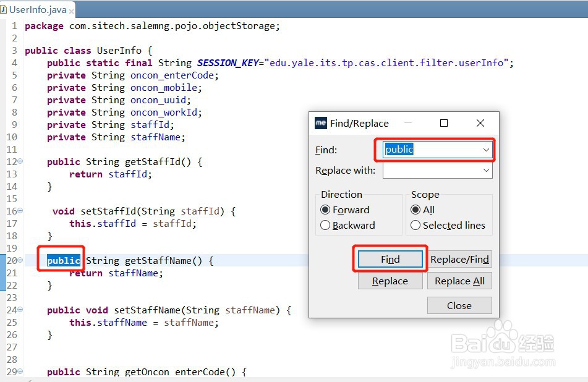Click the package statement on line 1
Screen dimensions: 588x382
coord(152,26)
